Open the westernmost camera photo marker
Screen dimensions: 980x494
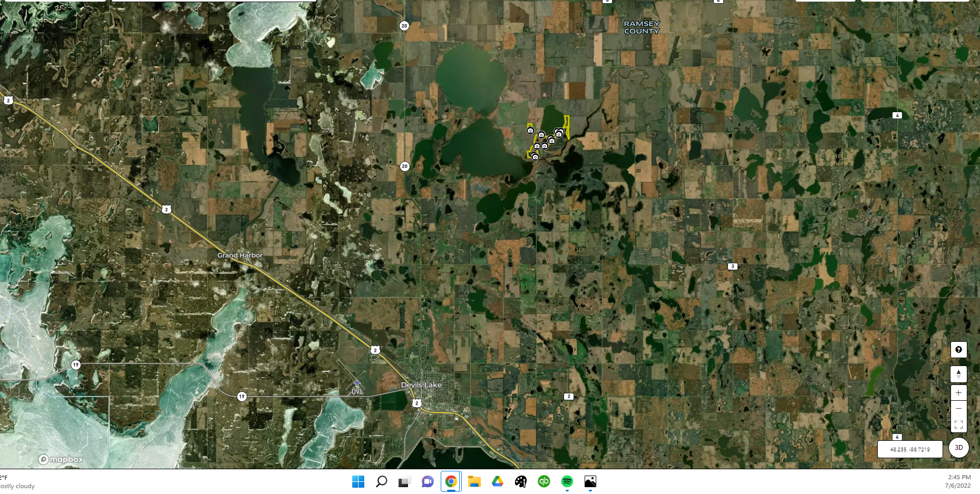(x=530, y=130)
